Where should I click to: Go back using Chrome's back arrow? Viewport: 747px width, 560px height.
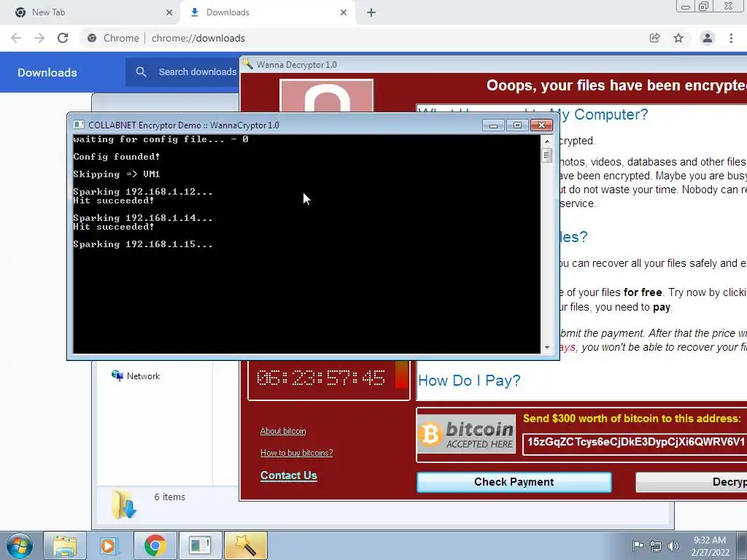(16, 38)
